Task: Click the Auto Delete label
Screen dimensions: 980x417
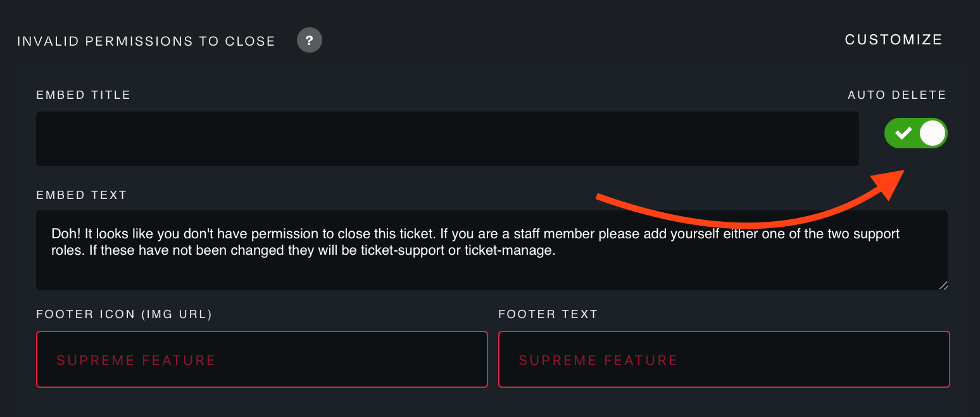Action: click(897, 95)
